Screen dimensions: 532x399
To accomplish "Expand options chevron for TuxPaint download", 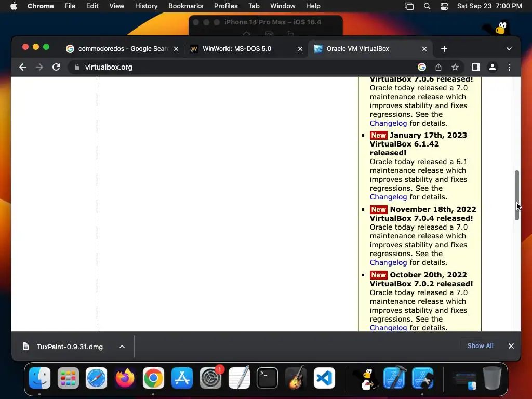I will (x=122, y=347).
